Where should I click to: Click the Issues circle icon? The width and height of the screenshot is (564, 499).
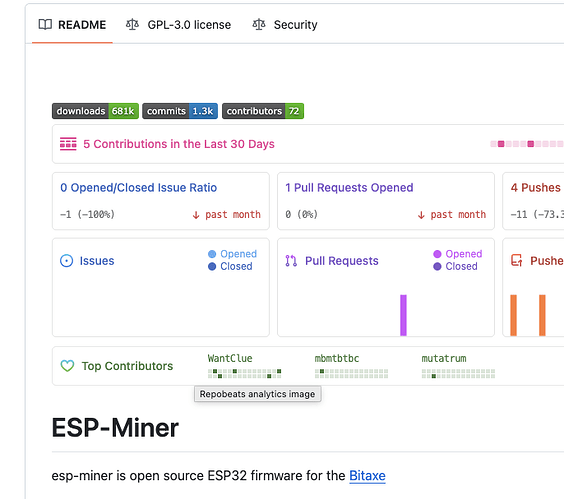click(66, 260)
